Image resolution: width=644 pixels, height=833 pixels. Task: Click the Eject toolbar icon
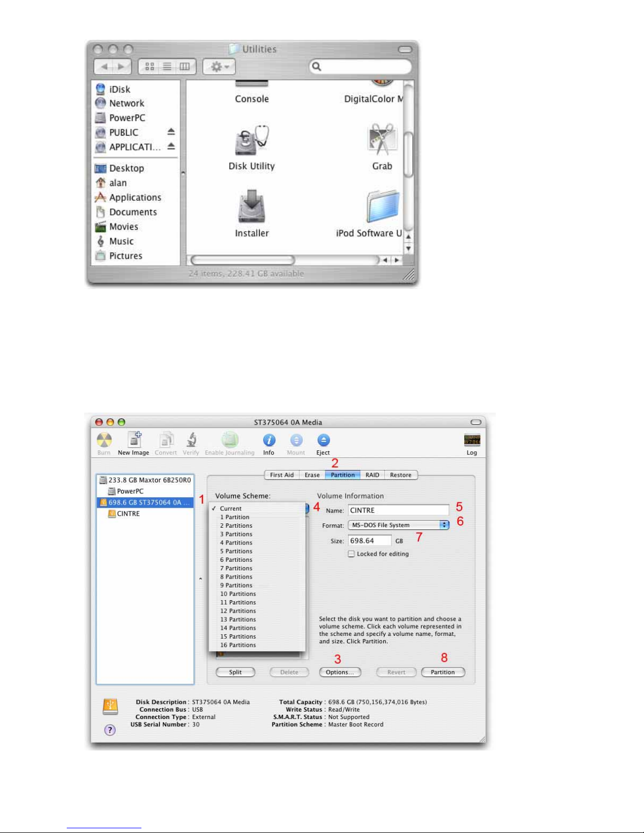pos(323,444)
